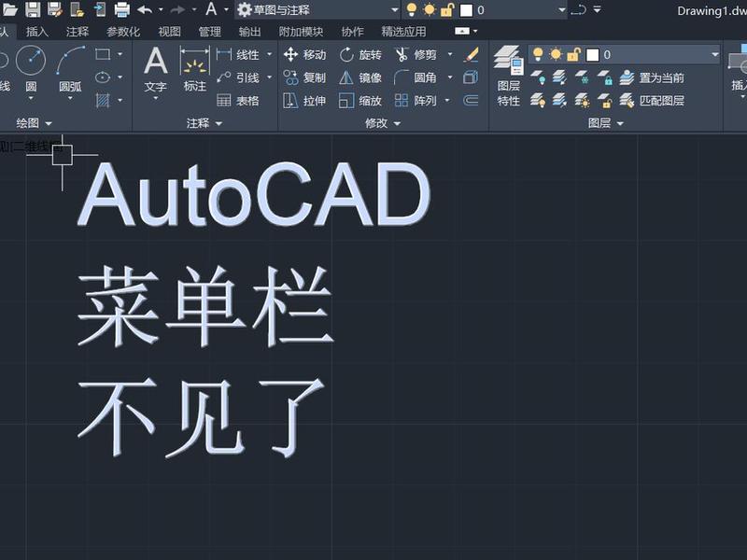
Task: Click the layer Unlock open-padlock icon
Action: click(x=604, y=100)
